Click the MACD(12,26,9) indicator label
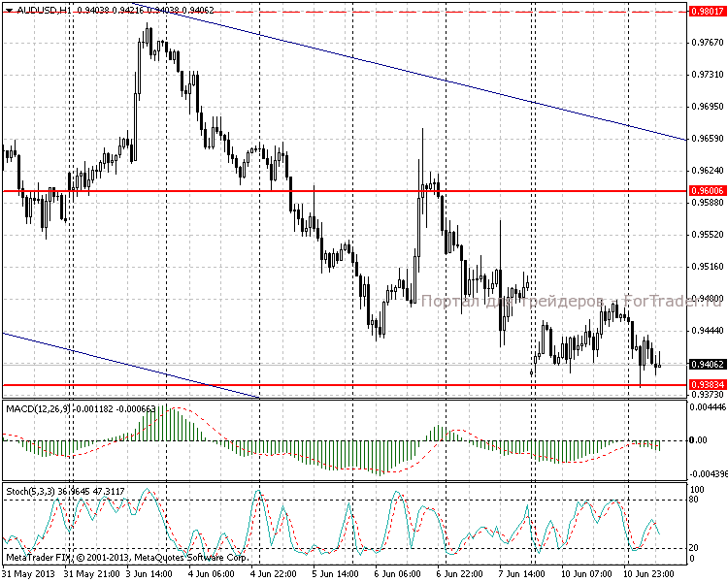728x582 pixels. pyautogui.click(x=39, y=409)
